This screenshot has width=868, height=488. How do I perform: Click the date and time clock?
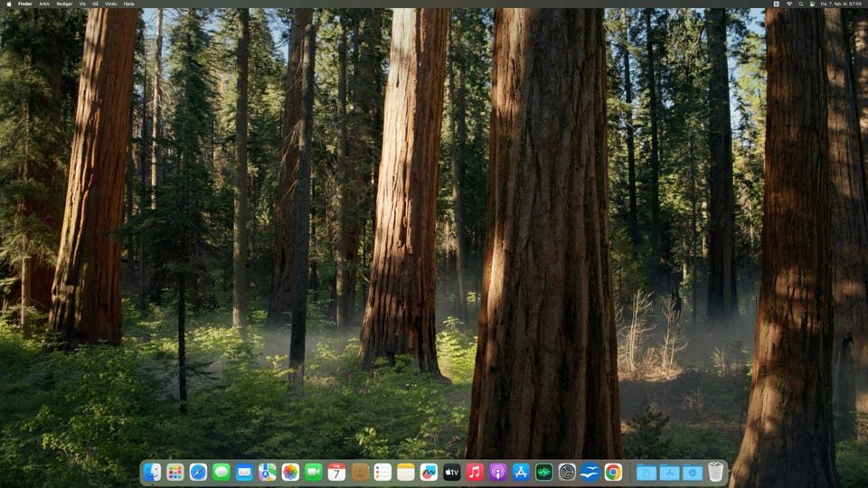tap(841, 4)
